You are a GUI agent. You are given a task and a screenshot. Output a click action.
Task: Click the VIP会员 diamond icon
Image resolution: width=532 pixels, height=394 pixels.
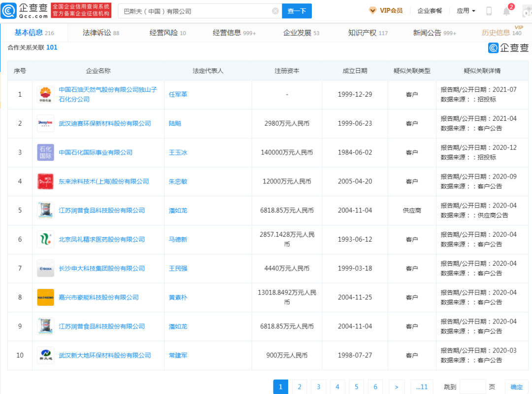click(373, 10)
